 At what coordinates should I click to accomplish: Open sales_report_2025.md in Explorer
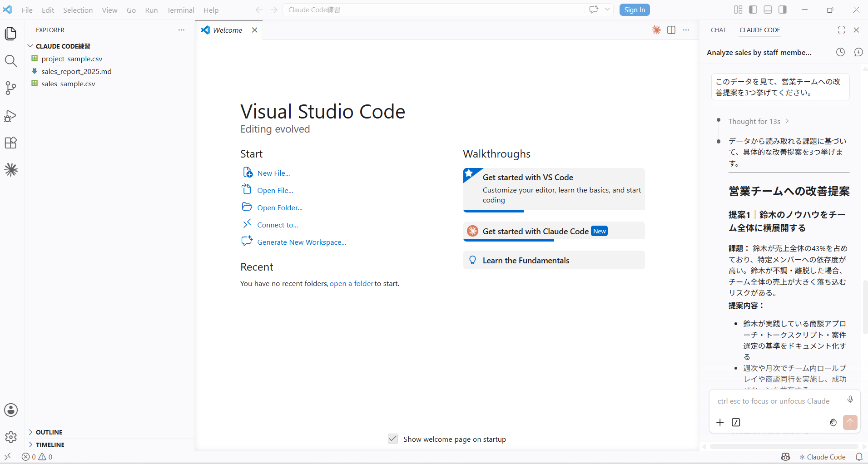[x=76, y=71]
